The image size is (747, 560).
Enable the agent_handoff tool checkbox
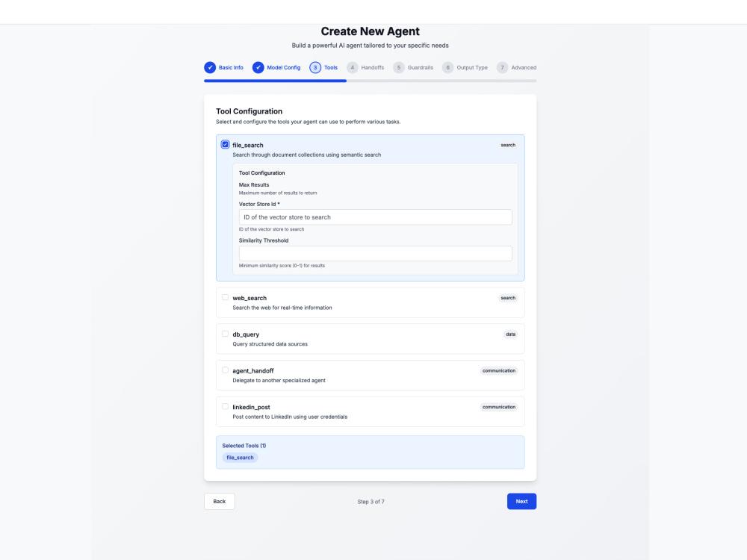[226, 370]
